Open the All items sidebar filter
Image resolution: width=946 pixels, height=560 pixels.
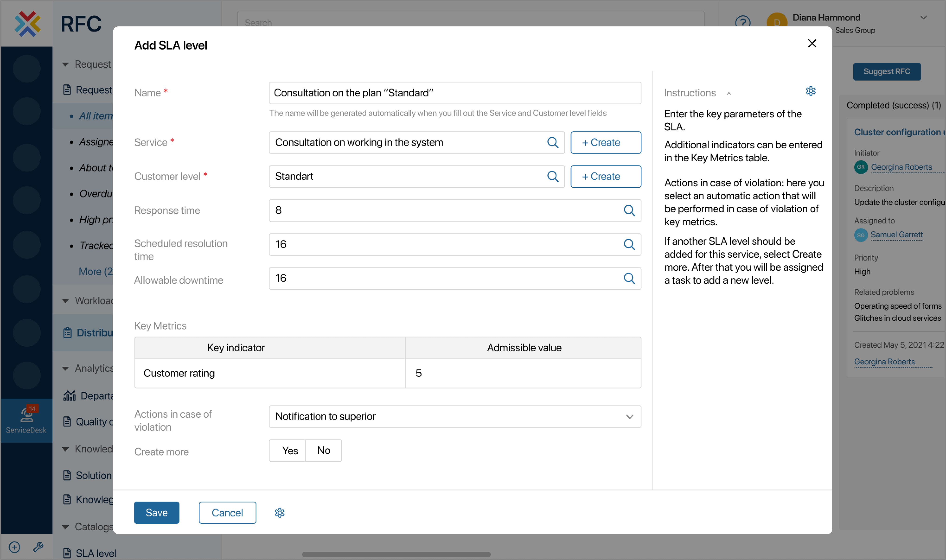(96, 115)
